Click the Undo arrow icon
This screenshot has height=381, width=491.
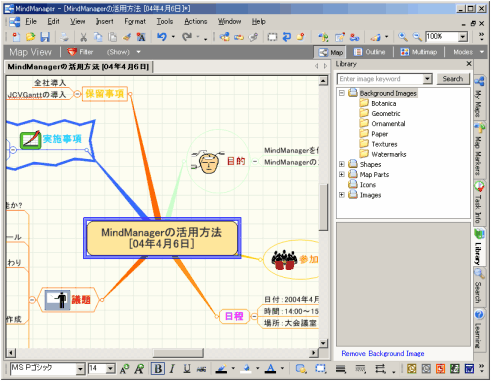(162, 37)
